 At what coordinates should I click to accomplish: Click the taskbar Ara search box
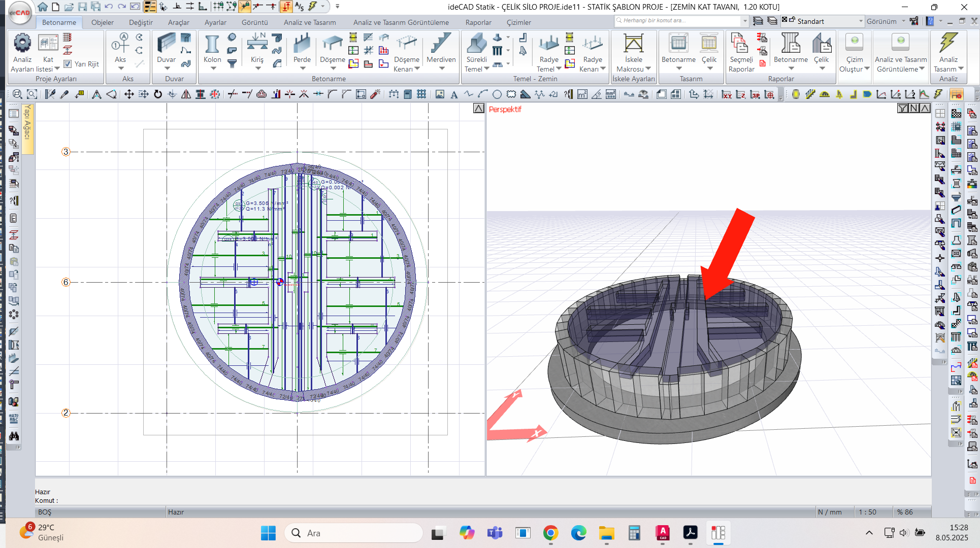353,533
